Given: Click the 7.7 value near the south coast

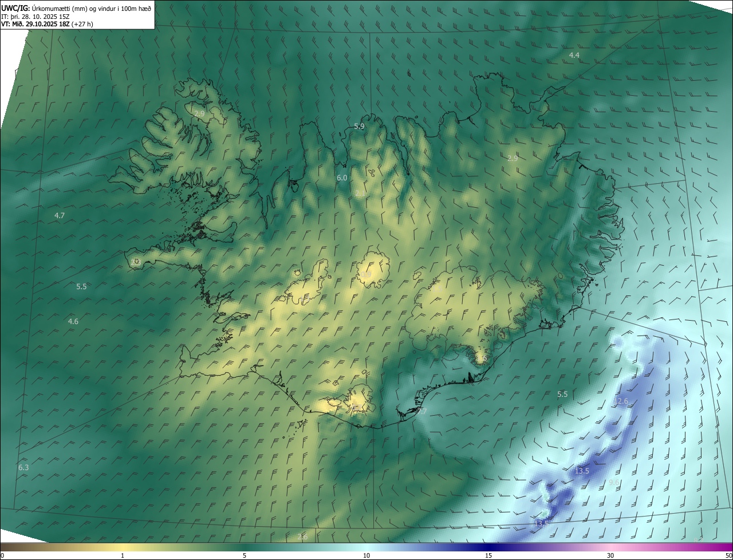Looking at the screenshot, I should point(423,411).
